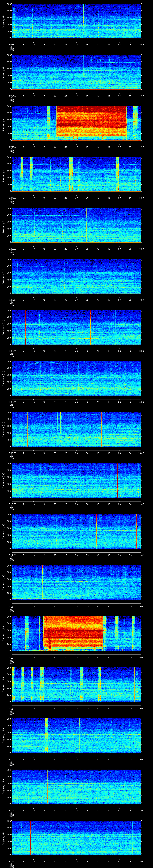
Task: Open the spectrogram panel starting at 8:08:00
Action: (x=76, y=378)
